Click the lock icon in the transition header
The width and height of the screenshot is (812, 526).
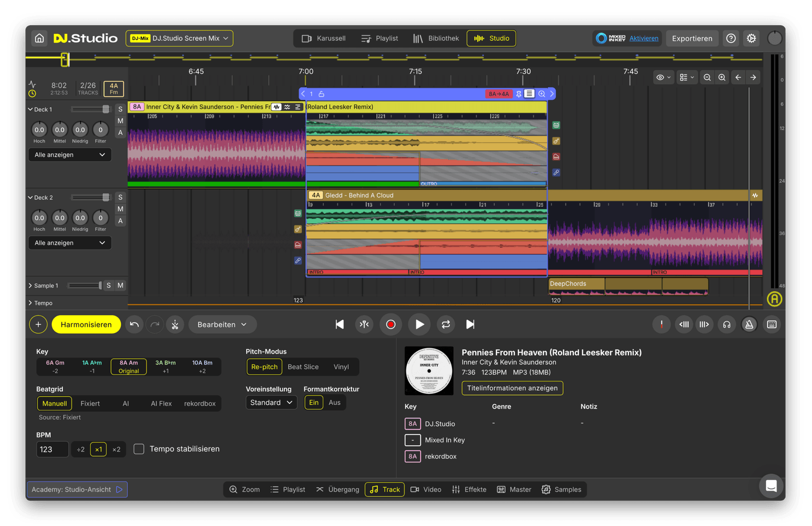pos(322,94)
